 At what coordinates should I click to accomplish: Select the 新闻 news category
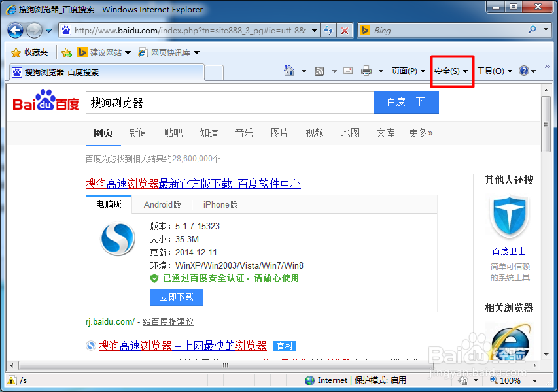coord(138,133)
